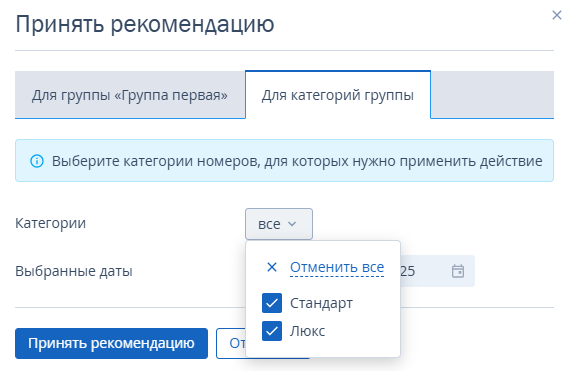Screen dimensions: 571x371
Task: Click the Принять рекомендацию dialog title
Action: [x=145, y=25]
